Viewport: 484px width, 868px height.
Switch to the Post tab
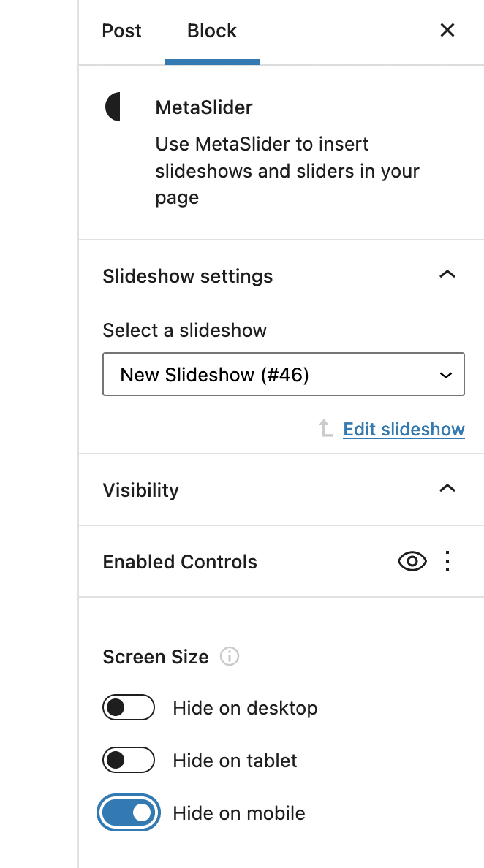tap(122, 31)
